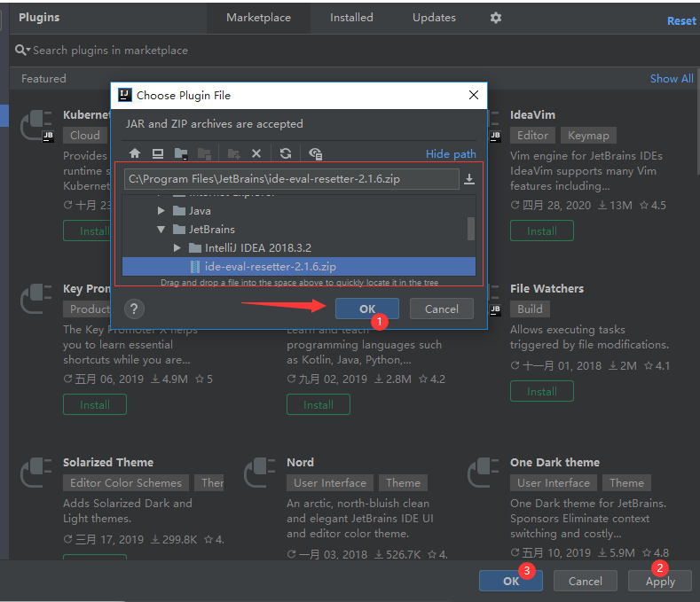Open the File Watchers plugin title
This screenshot has width=700, height=602.
coord(547,289)
